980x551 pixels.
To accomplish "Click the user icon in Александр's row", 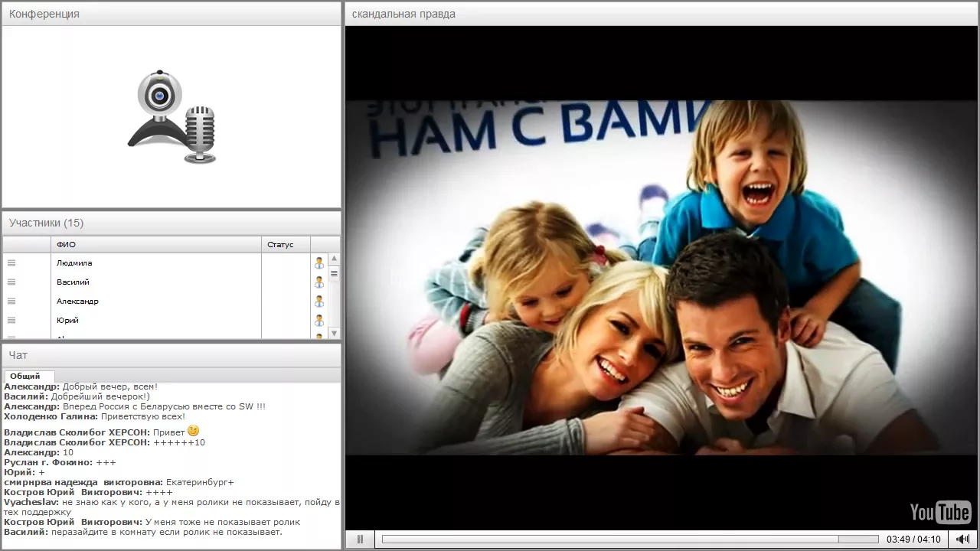I will 319,302.
